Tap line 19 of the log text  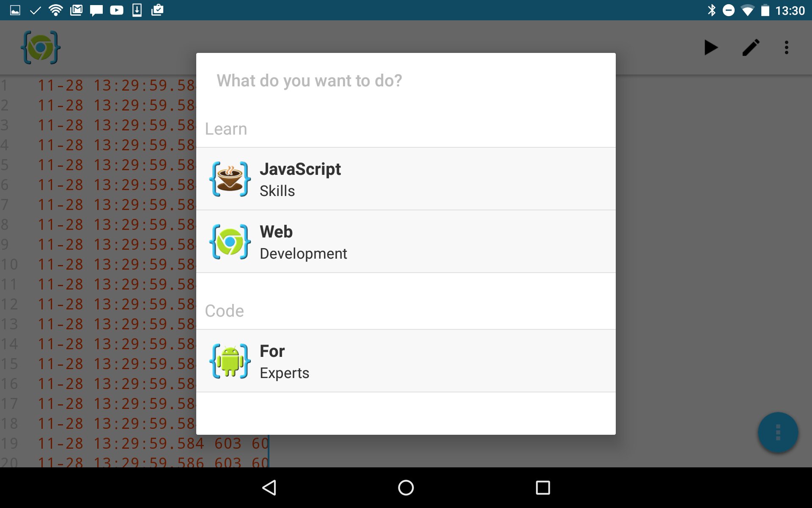pos(152,443)
